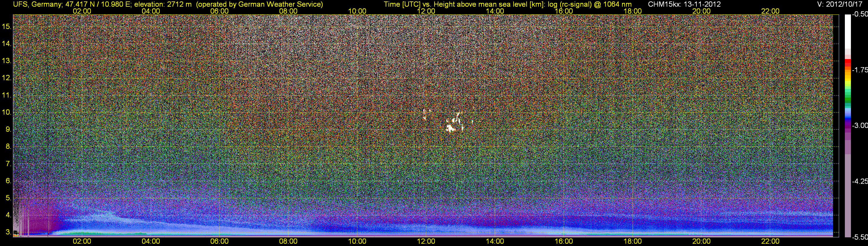Click the 06:00 label on the bottom time axis
The image size is (868, 246).
(219, 241)
